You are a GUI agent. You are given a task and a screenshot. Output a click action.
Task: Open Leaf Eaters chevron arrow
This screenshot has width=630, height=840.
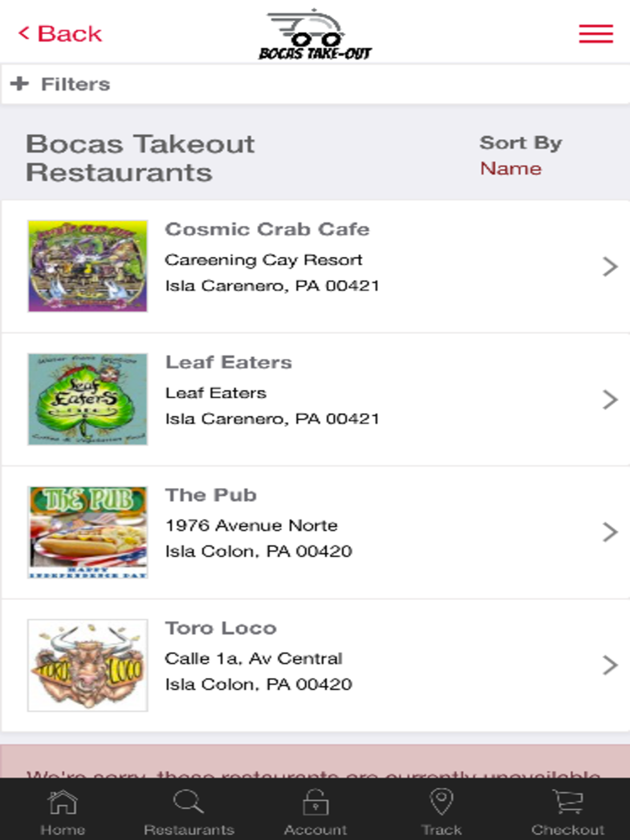pyautogui.click(x=609, y=399)
